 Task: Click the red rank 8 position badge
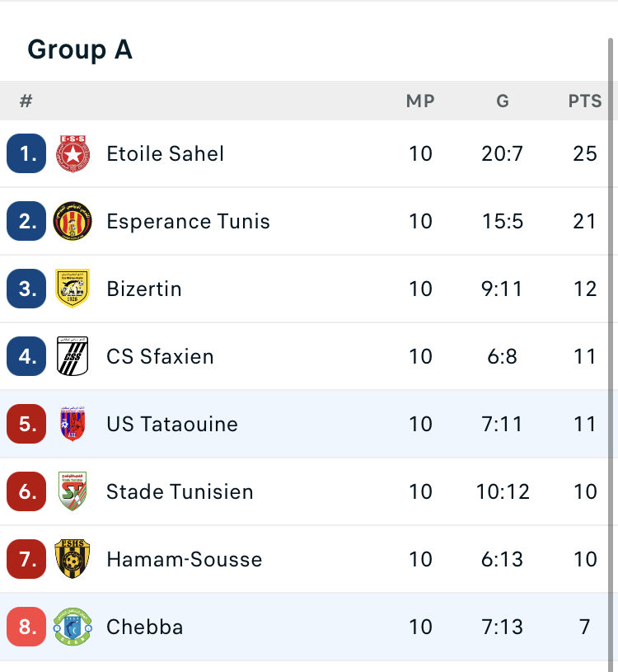26,627
